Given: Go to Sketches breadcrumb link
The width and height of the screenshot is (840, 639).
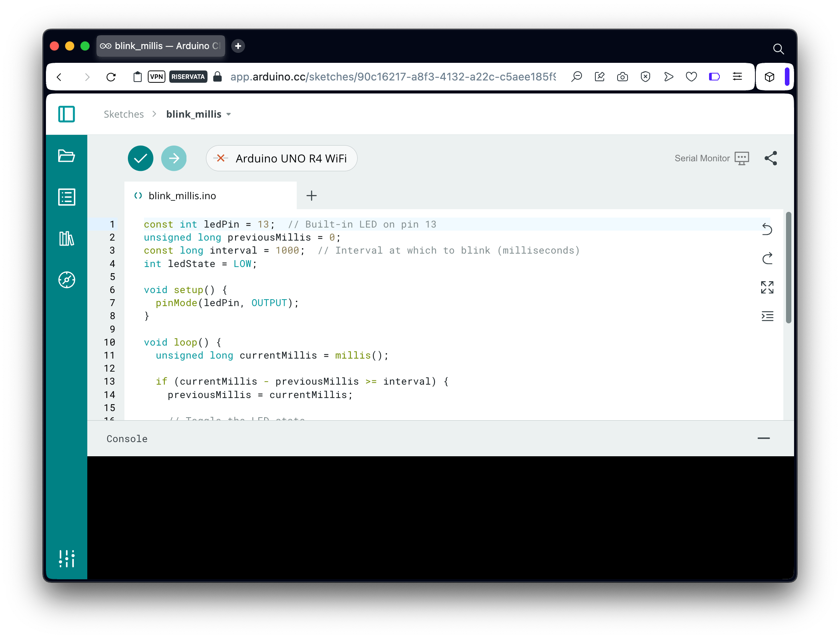Looking at the screenshot, I should (124, 114).
